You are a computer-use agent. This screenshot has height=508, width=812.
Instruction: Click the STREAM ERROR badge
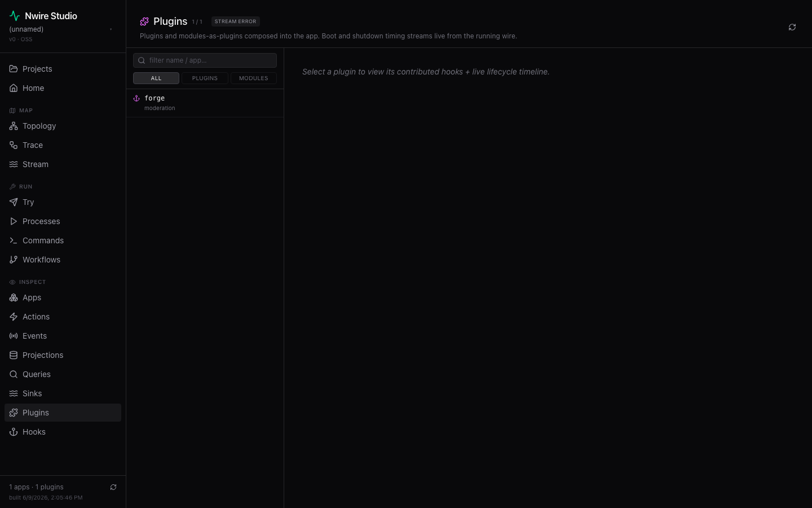tap(235, 21)
